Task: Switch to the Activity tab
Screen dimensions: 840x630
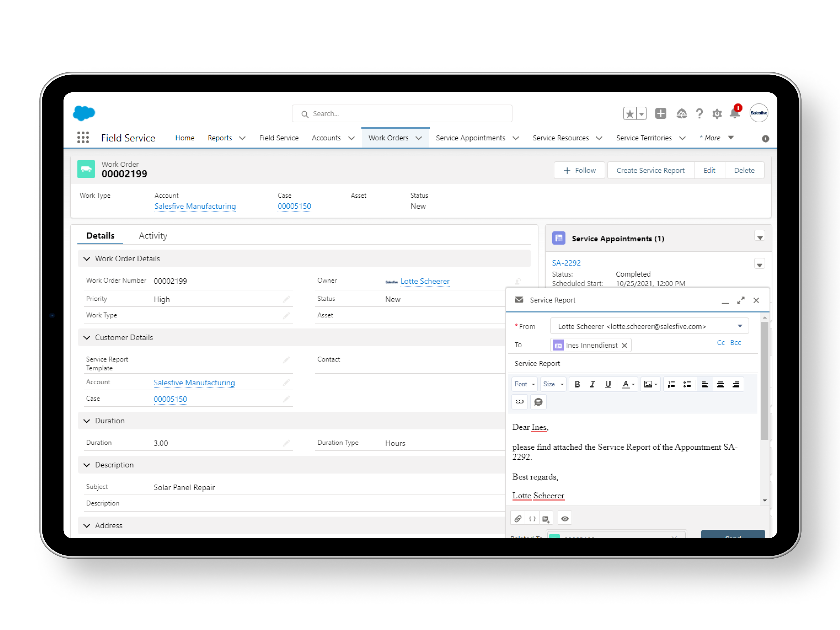Action: (x=153, y=235)
